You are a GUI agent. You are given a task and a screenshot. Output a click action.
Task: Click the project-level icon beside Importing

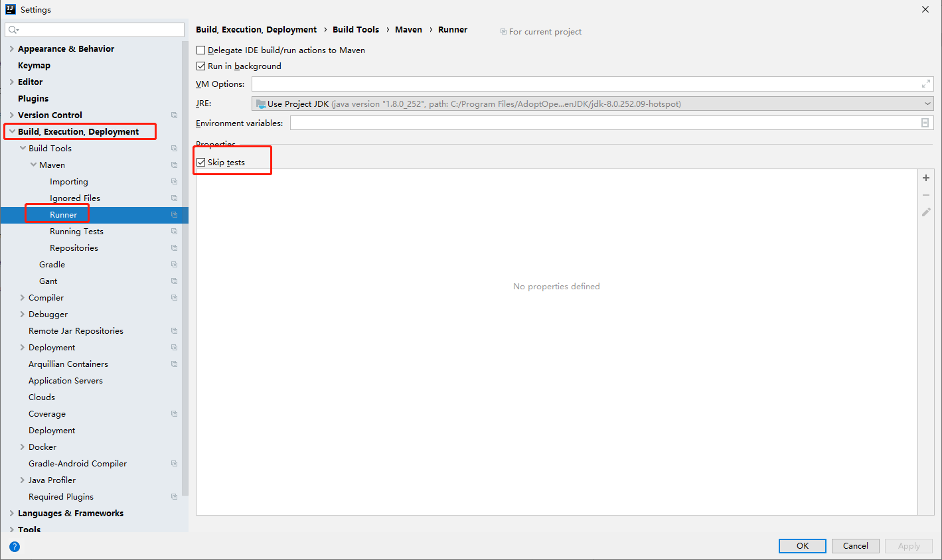175,182
